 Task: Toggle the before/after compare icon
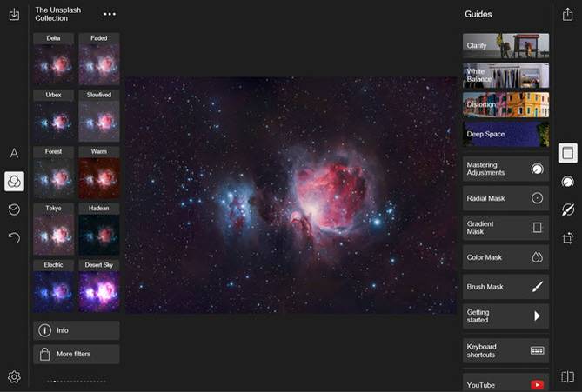click(x=567, y=377)
